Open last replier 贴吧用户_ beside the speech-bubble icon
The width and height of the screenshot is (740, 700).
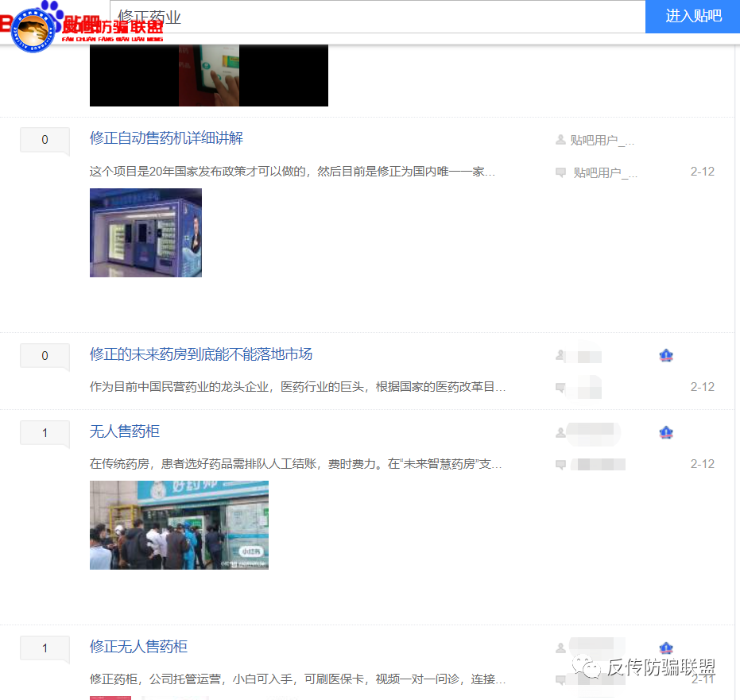[x=606, y=172]
